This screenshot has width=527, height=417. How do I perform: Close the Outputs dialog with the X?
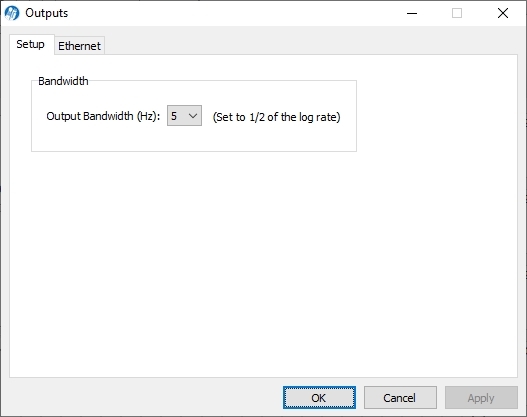[x=503, y=13]
